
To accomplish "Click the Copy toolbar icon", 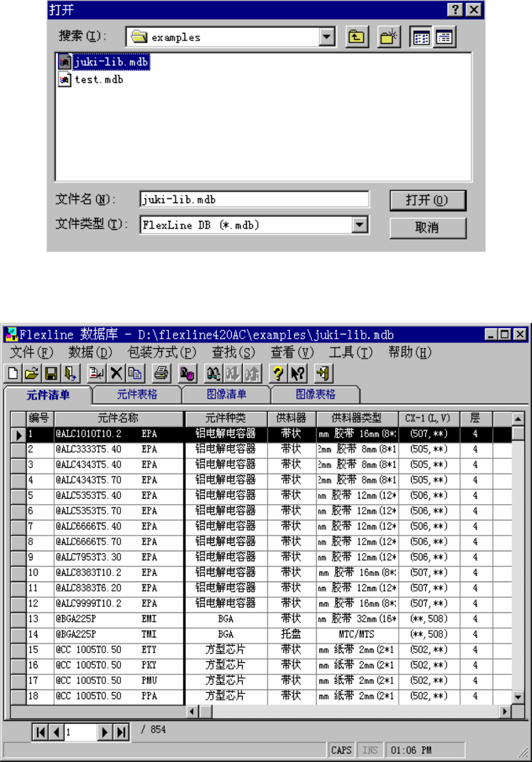I will point(135,373).
